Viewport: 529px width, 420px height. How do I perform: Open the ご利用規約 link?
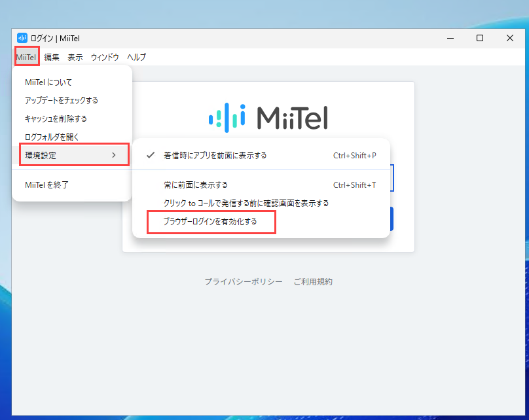click(313, 282)
